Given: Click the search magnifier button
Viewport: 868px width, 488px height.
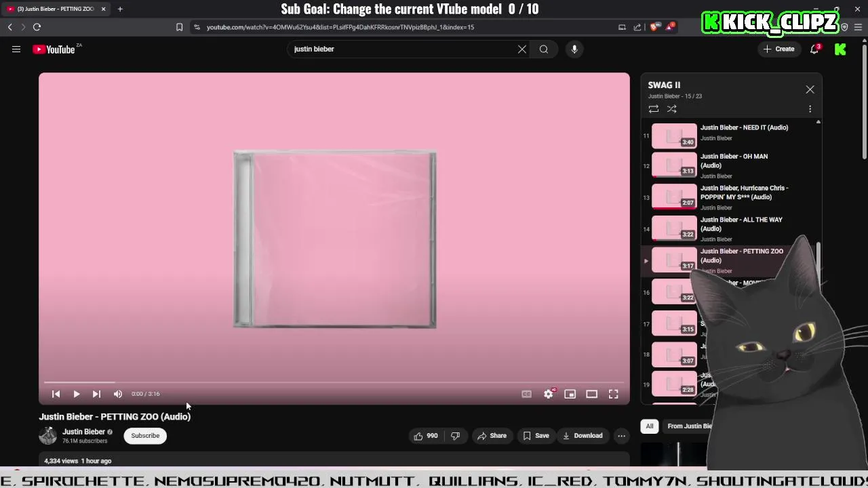Looking at the screenshot, I should tap(544, 49).
